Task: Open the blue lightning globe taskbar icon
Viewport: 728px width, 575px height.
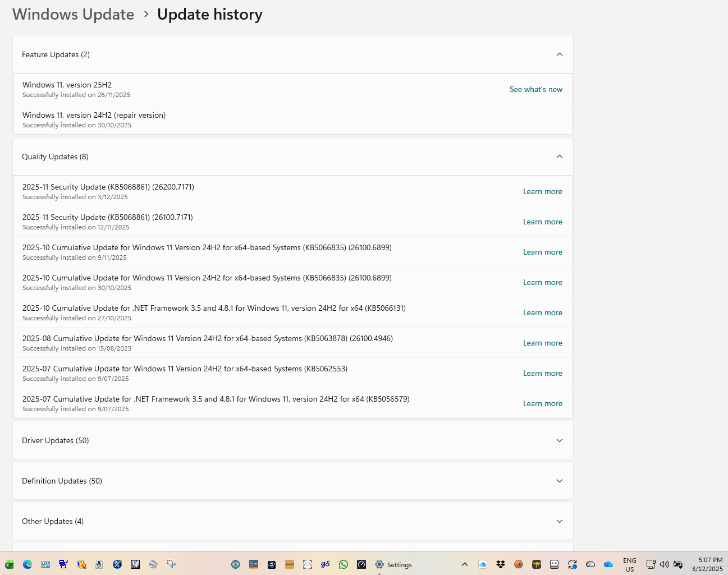Action: click(117, 564)
